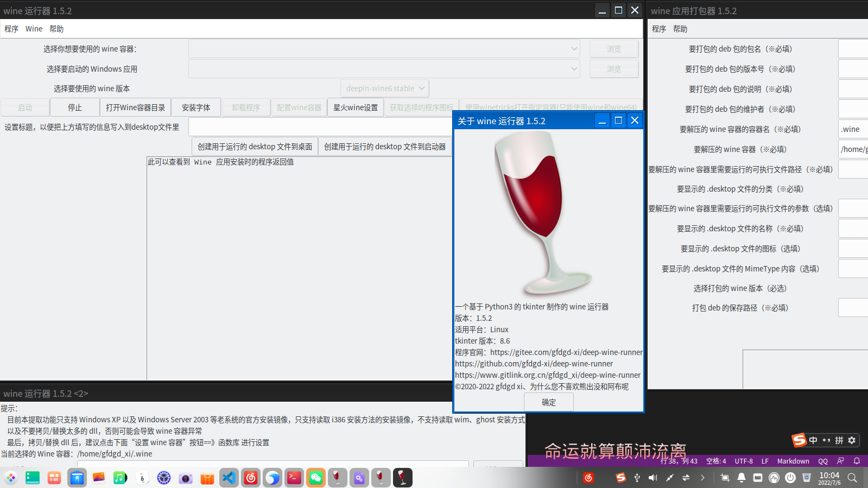The width and height of the screenshot is (868, 488).
Task: Click UTF-8 encoding in VS Code status bar
Action: [x=744, y=461]
